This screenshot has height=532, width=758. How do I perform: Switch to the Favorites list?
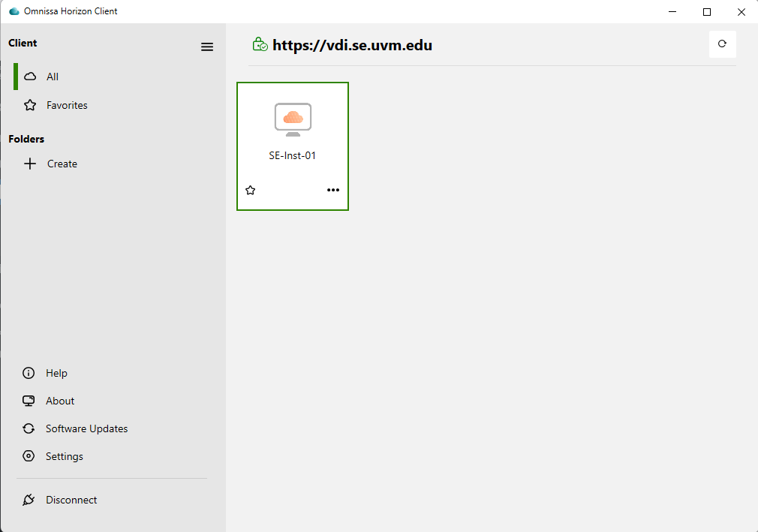coord(67,105)
